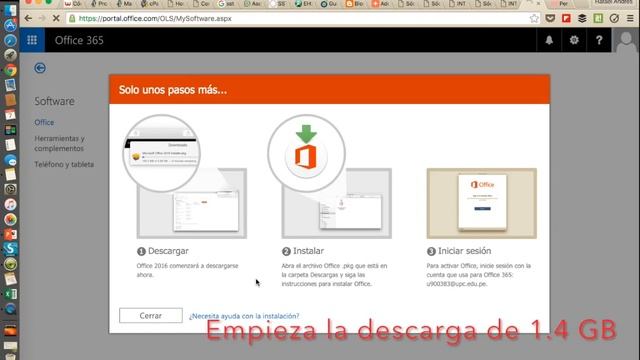The height and width of the screenshot is (360, 640).
Task: Switch to the 'Adi' browser tab
Action: coord(380,4)
